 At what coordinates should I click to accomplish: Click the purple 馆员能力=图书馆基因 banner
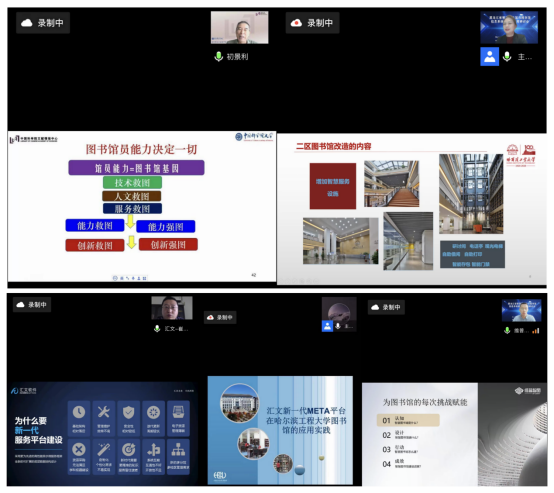pos(136,168)
